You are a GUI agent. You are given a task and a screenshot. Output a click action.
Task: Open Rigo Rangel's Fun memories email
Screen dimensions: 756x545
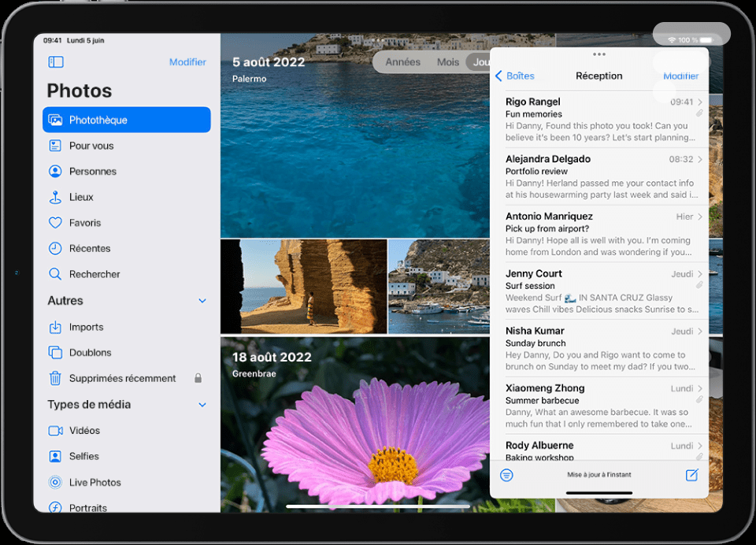(598, 118)
